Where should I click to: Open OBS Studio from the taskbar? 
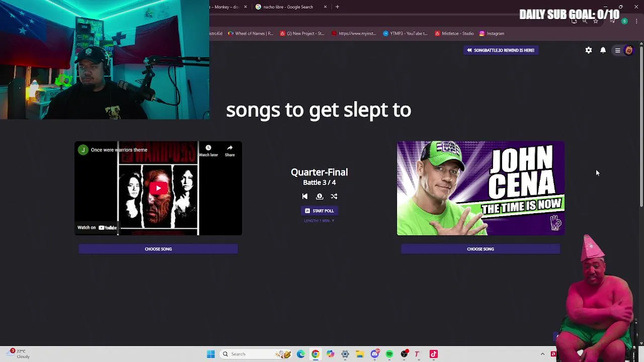404,354
